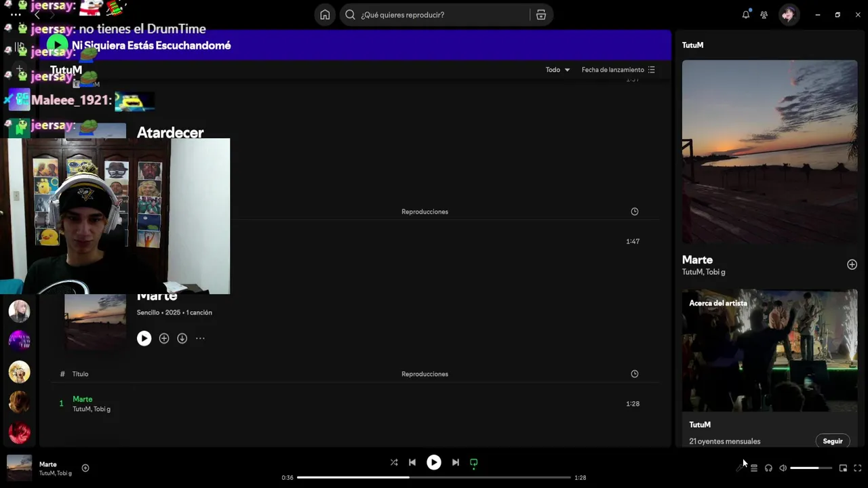The height and width of the screenshot is (488, 868).
Task: Click the 'Sencillo • 2025 • 1 canción' text
Action: [x=174, y=312]
